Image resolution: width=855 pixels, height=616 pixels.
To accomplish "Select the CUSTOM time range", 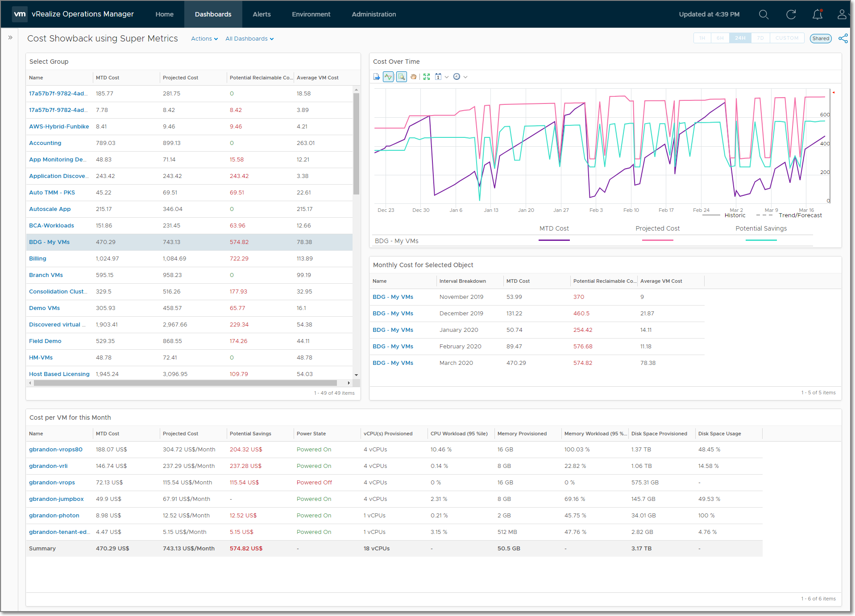I will tap(787, 38).
